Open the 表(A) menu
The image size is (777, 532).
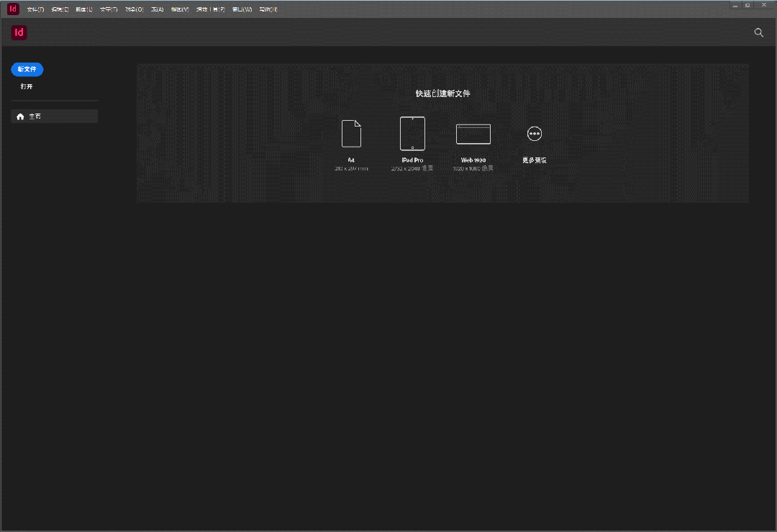click(x=158, y=9)
